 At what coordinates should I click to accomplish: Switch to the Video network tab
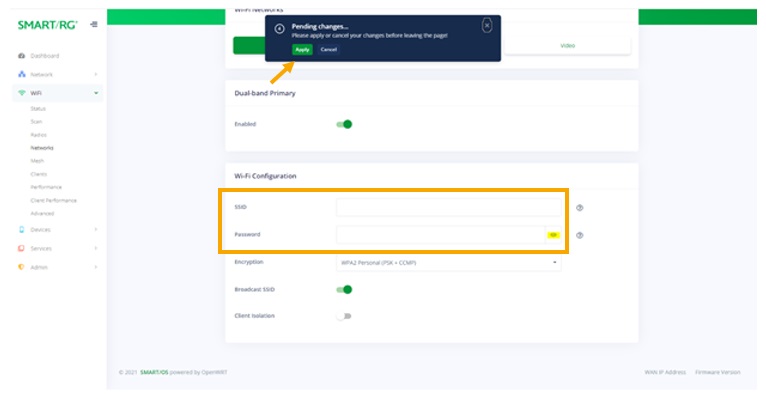tap(567, 45)
